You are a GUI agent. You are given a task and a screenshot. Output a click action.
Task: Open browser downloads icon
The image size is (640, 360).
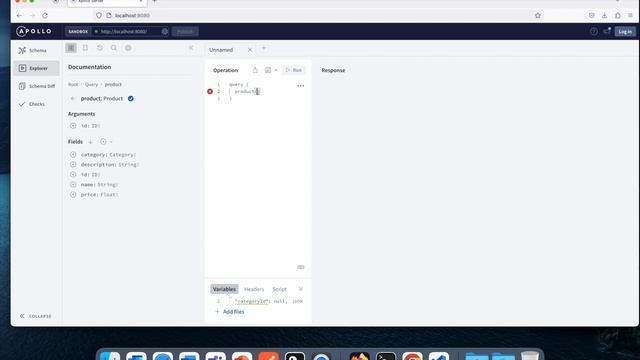coord(604,16)
